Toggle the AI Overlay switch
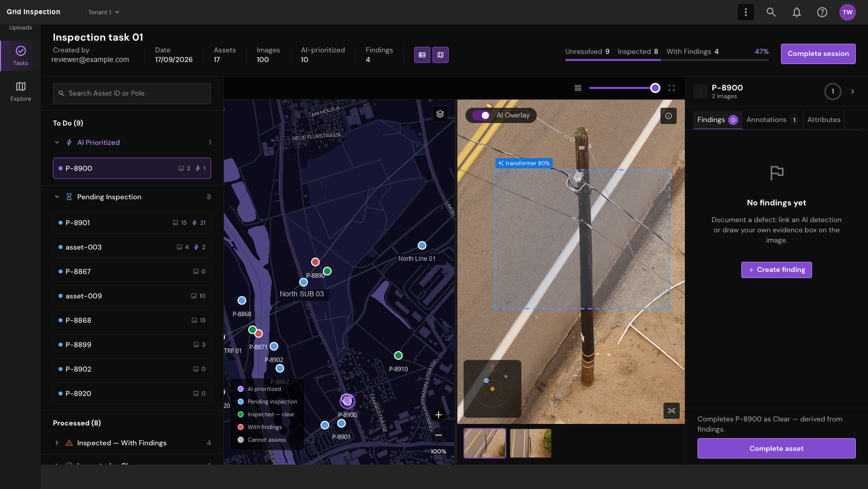This screenshot has width=868, height=489. tap(481, 115)
